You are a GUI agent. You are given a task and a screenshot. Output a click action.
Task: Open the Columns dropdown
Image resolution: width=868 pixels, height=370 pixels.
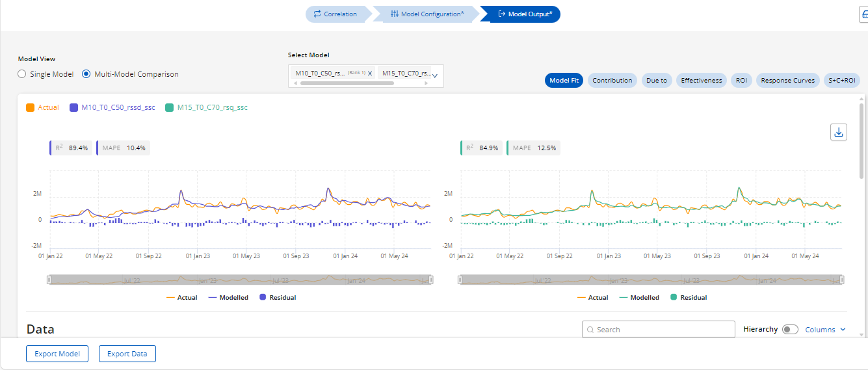pos(825,330)
